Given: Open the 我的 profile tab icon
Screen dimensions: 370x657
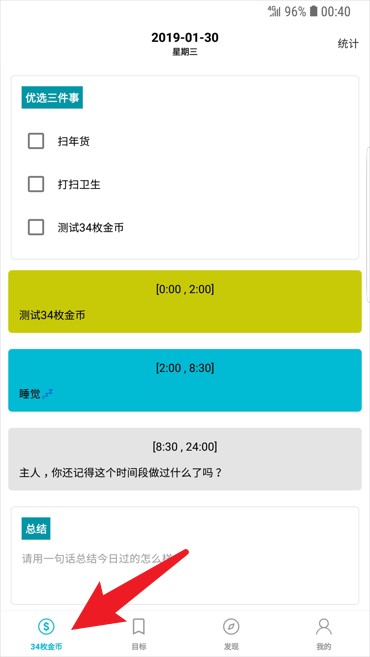Looking at the screenshot, I should (323, 627).
